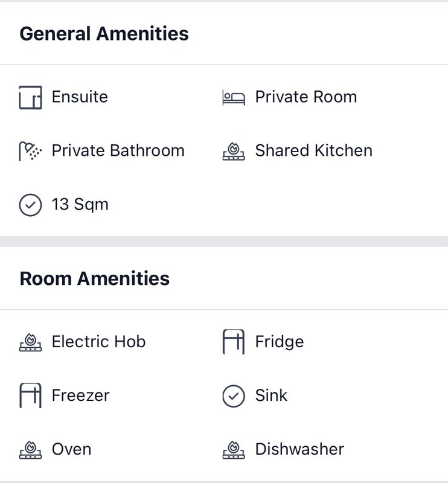Tap the checkmark beside 13 Sqm

(x=30, y=205)
